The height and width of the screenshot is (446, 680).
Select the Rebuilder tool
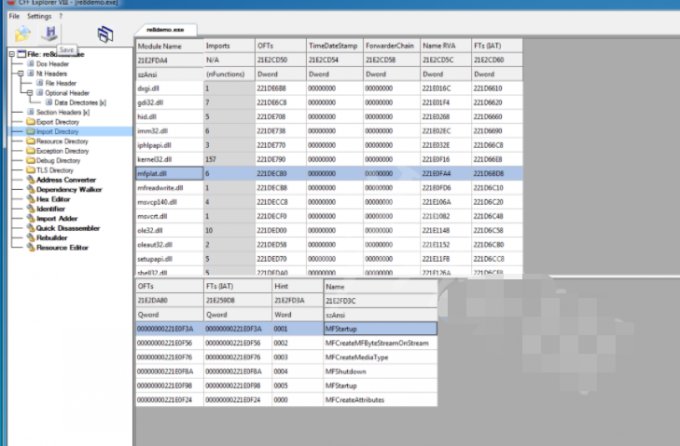click(x=55, y=237)
